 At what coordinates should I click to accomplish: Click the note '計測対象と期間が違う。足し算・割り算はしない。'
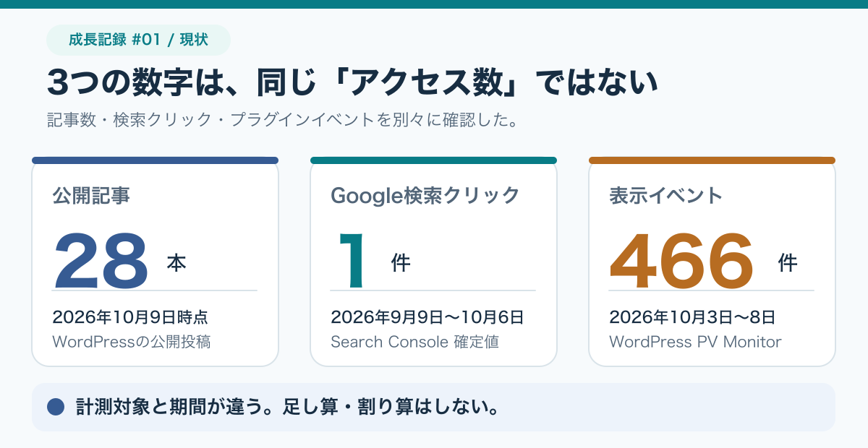[289, 408]
